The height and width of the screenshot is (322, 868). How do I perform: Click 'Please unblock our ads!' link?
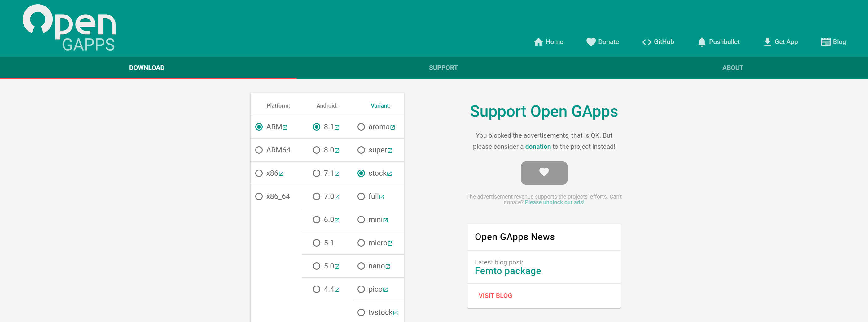tap(554, 202)
